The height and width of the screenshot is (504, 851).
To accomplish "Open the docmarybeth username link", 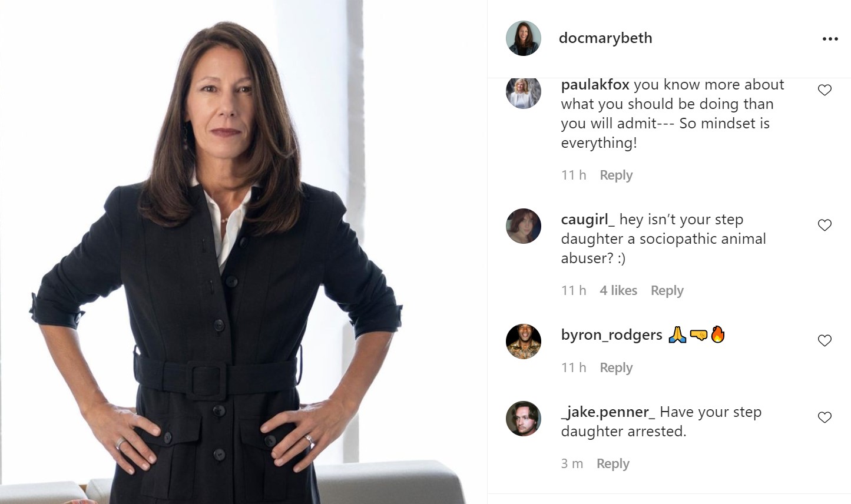I will (x=605, y=38).
